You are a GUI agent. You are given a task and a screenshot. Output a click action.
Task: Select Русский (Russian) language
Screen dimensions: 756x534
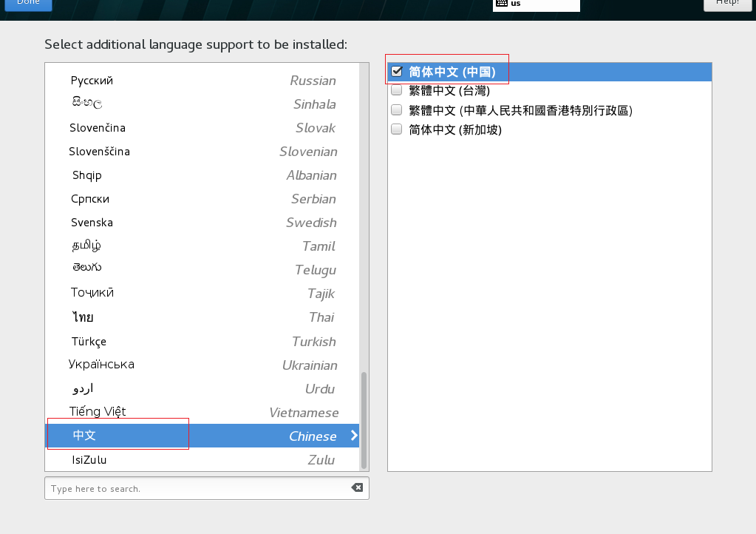point(202,80)
